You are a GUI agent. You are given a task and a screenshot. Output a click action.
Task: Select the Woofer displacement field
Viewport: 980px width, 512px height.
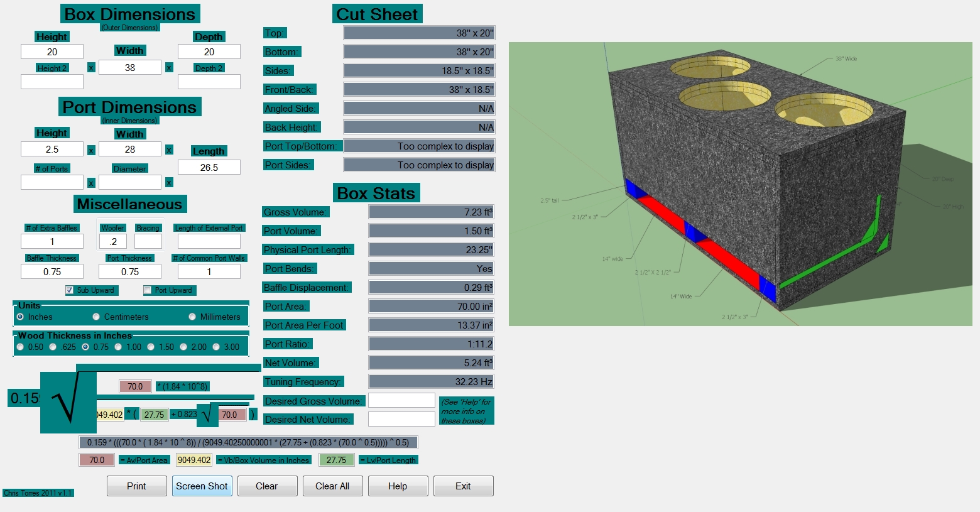[113, 241]
